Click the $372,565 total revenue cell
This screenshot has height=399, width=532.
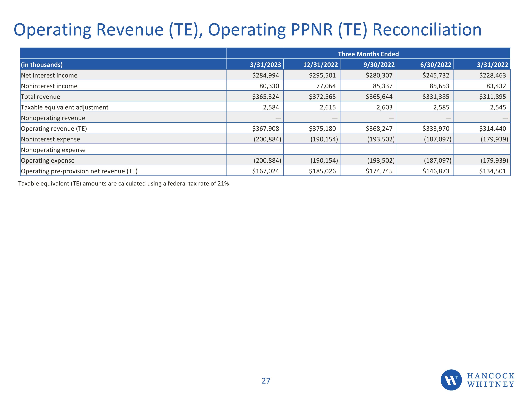322,97
